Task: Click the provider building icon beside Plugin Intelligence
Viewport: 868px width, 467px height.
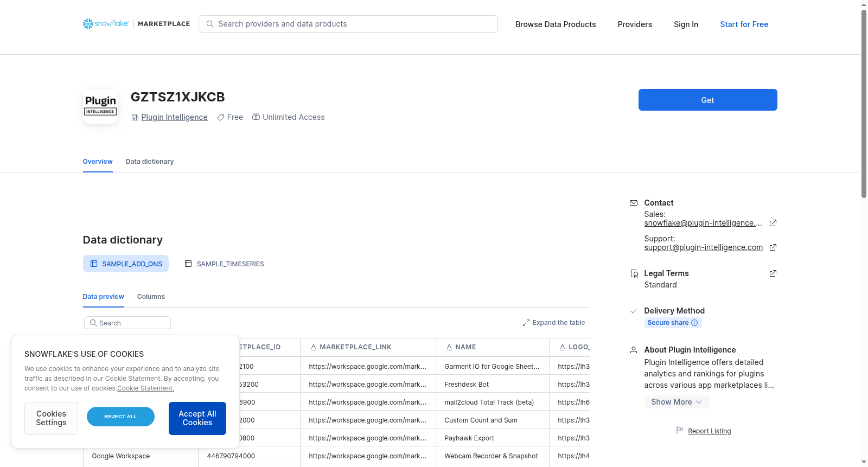Action: coord(135,117)
